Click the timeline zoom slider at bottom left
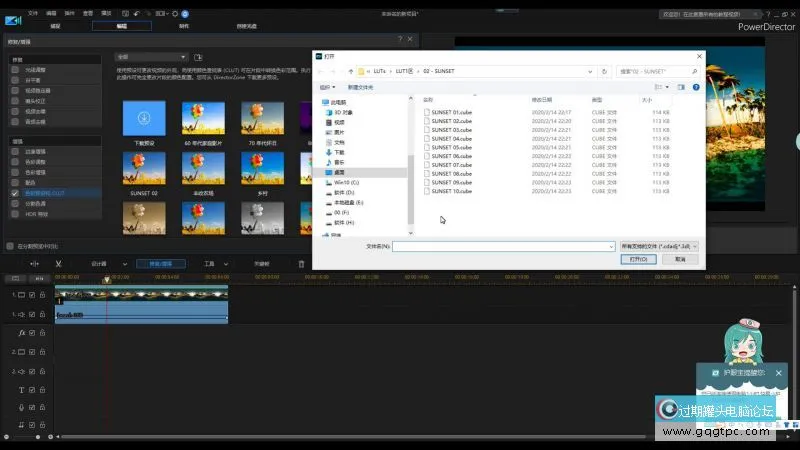The width and height of the screenshot is (800, 450). [x=40, y=437]
